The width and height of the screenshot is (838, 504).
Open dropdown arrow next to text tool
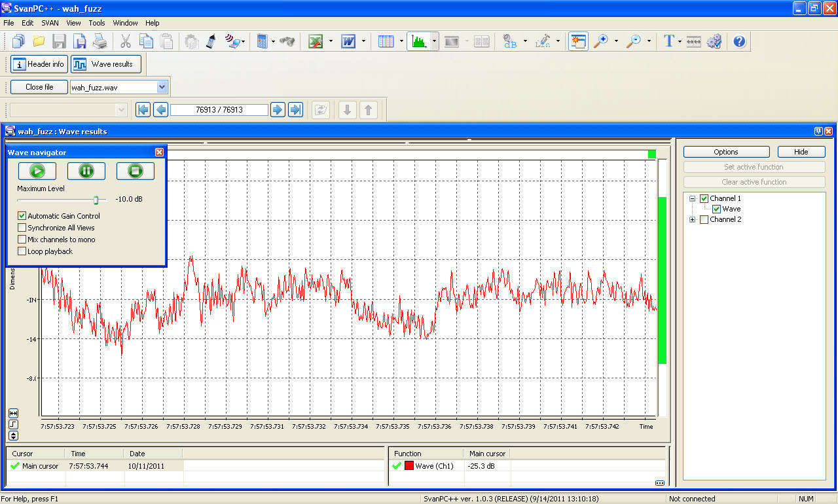[x=680, y=41]
